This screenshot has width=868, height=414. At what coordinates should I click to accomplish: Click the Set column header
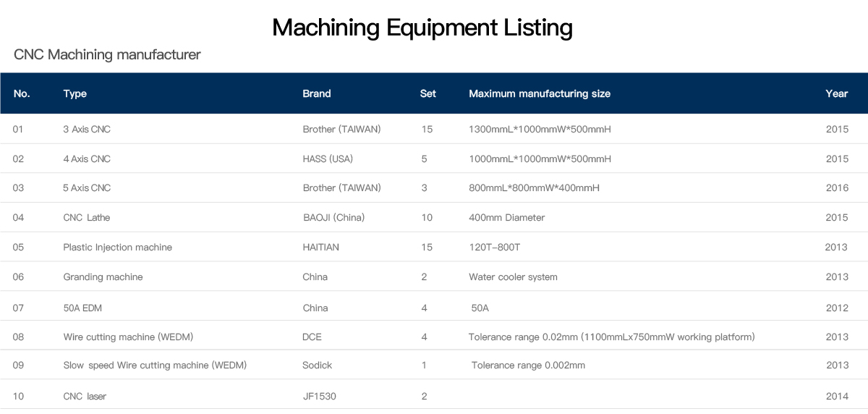(428, 93)
